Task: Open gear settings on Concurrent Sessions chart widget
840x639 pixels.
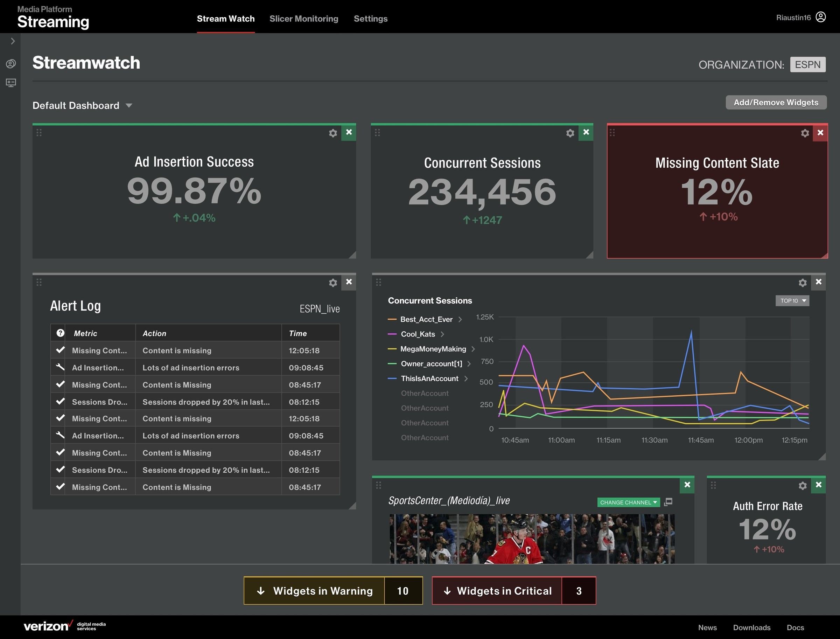Action: pyautogui.click(x=803, y=283)
